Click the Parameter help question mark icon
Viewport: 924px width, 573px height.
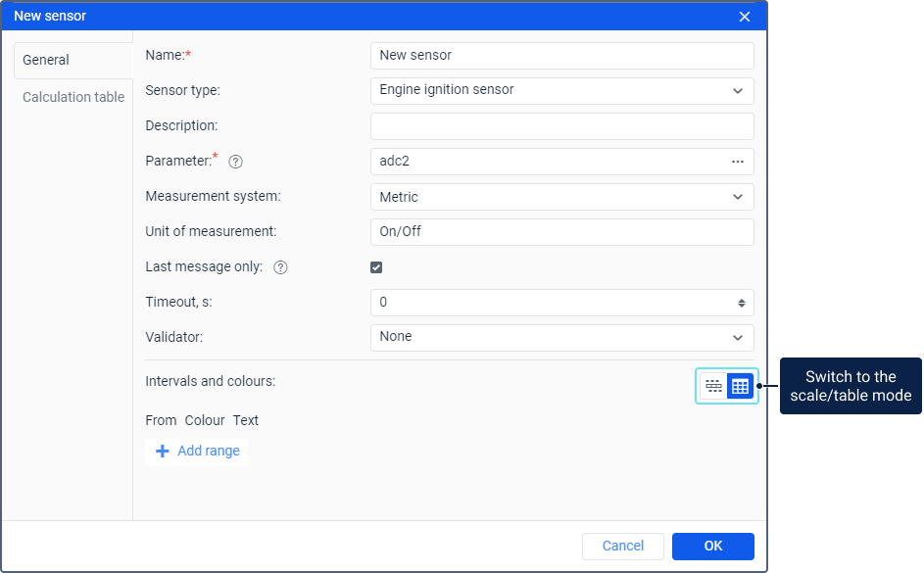(x=235, y=162)
